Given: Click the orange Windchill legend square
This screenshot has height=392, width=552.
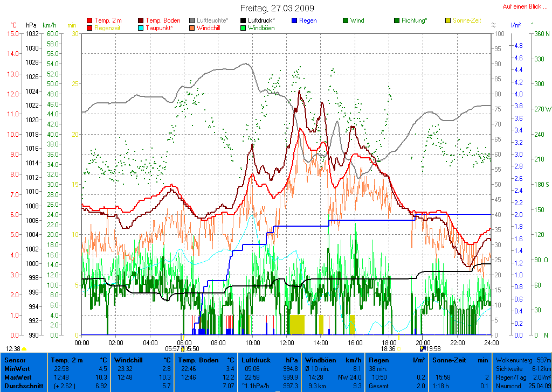Looking at the screenshot, I should tap(192, 28).
